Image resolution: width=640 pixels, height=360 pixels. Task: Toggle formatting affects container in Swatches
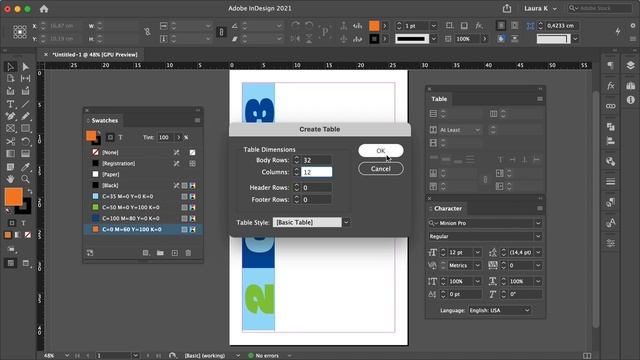tap(110, 138)
